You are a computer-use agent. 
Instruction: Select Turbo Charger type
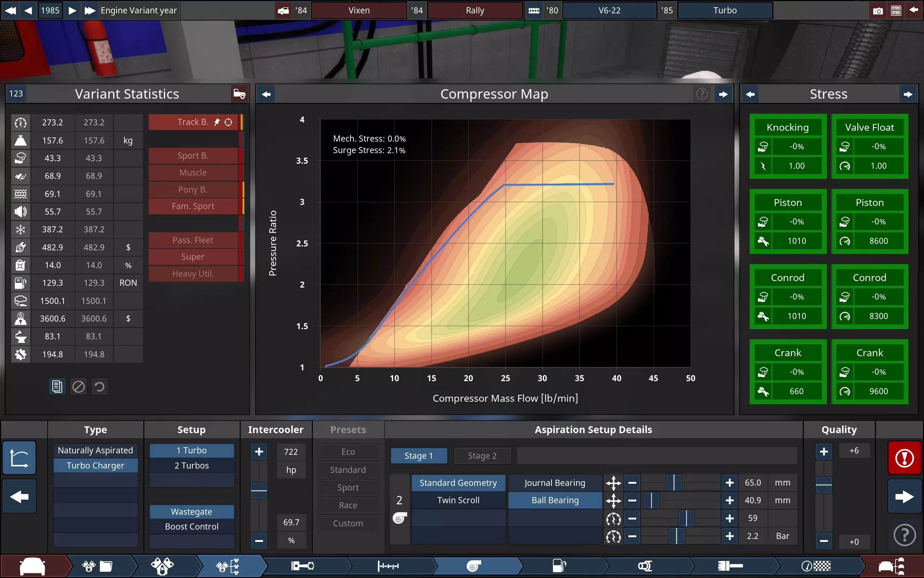point(95,466)
